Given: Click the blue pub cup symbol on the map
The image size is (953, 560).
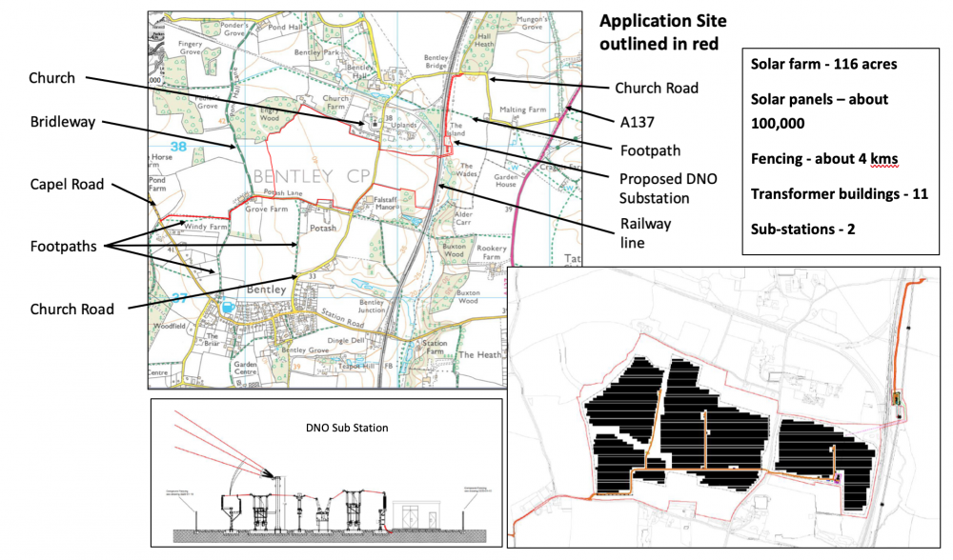Looking at the screenshot, I should tap(228, 308).
